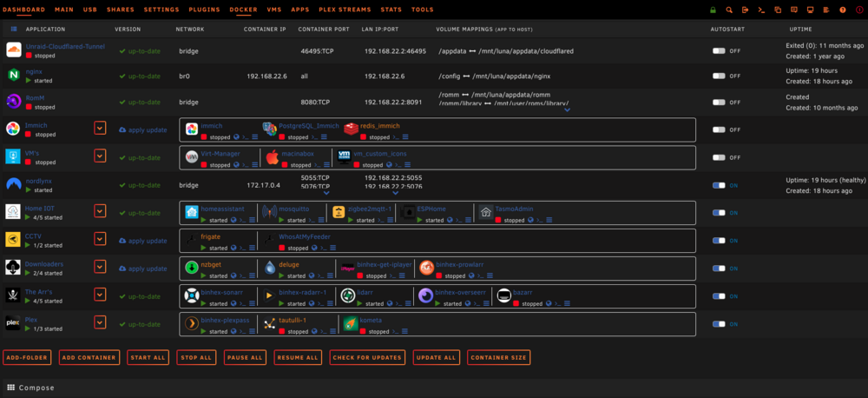Click the redis_immich container icon
Screen dimensions: 868x398
(x=351, y=129)
